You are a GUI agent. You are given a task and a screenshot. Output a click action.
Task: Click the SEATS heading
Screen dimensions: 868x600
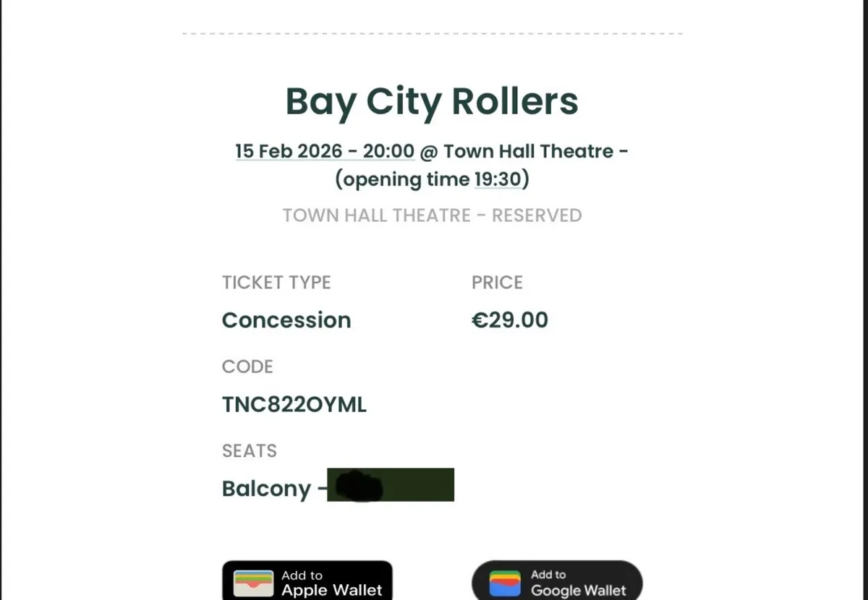tap(249, 450)
